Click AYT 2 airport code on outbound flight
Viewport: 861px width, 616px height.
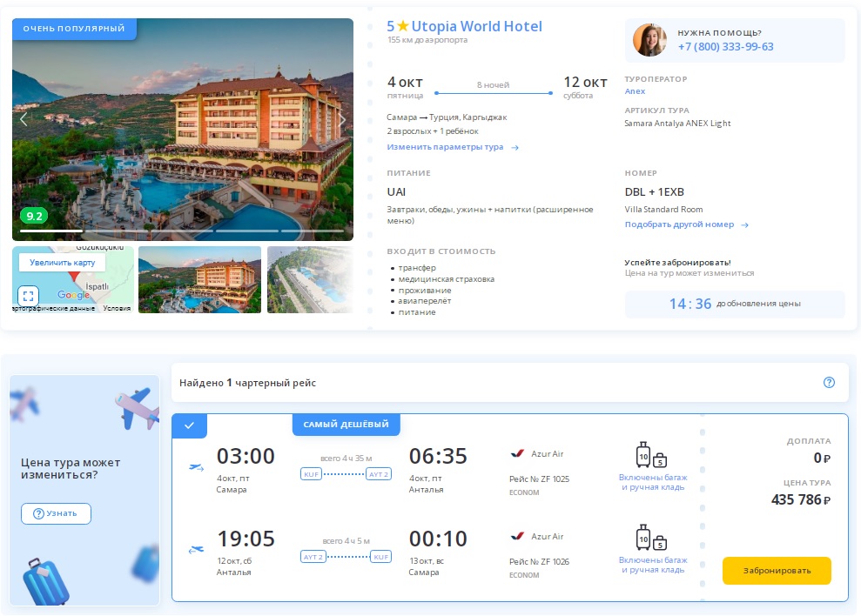pos(379,474)
